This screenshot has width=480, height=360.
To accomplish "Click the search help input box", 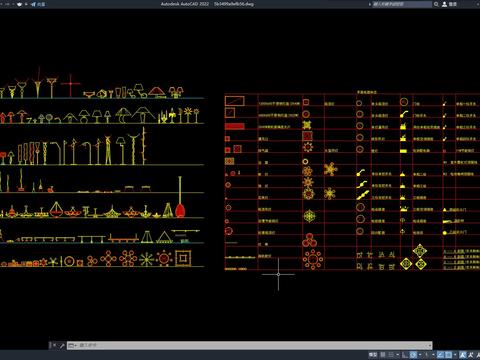I will tap(402, 4).
